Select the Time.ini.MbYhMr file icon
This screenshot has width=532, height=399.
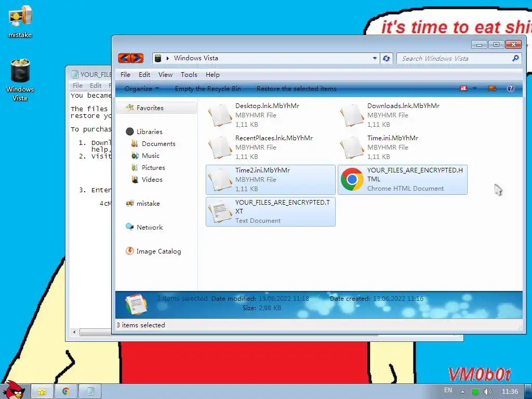[352, 148]
